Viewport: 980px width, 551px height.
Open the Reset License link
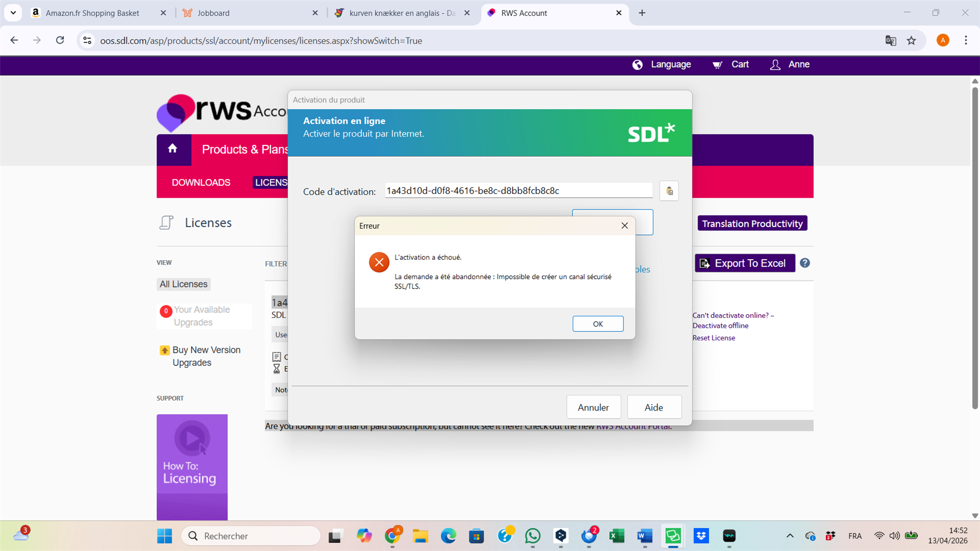tap(713, 338)
